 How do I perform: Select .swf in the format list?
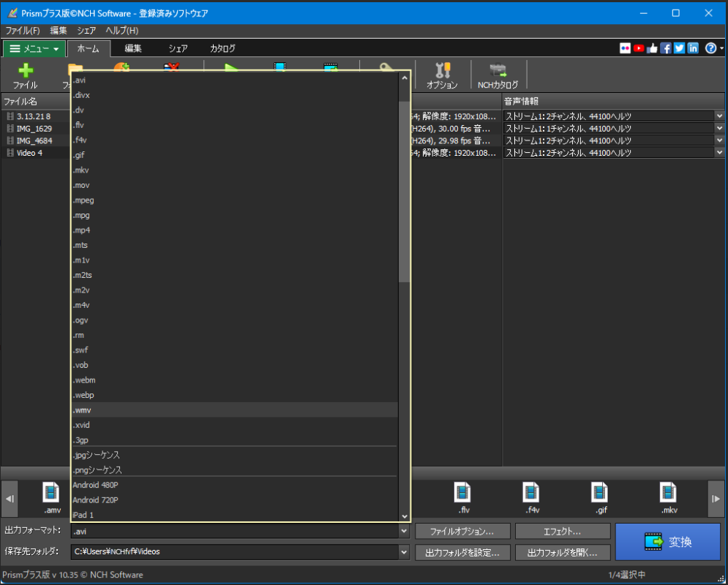pos(234,350)
